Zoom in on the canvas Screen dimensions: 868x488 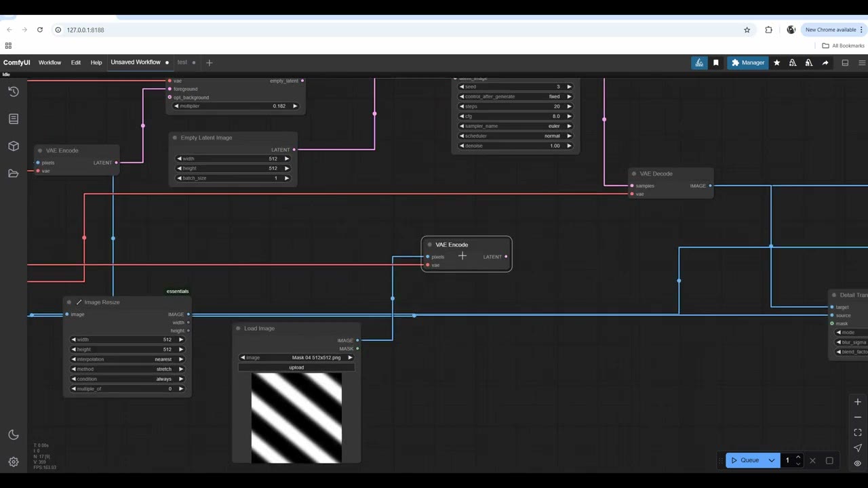coord(857,401)
